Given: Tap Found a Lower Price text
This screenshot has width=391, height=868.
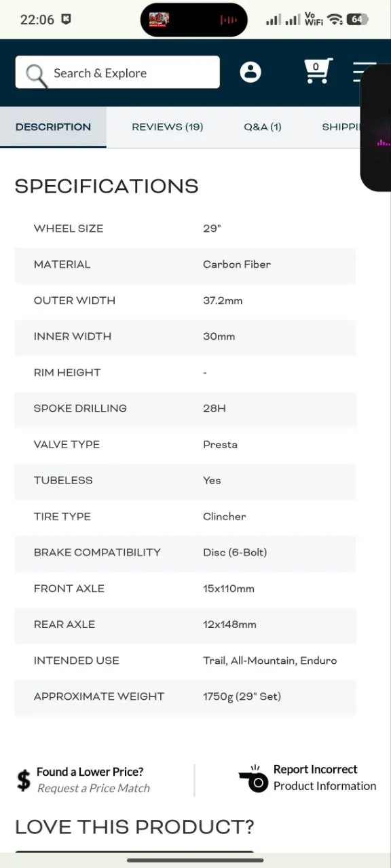Looking at the screenshot, I should point(90,772).
